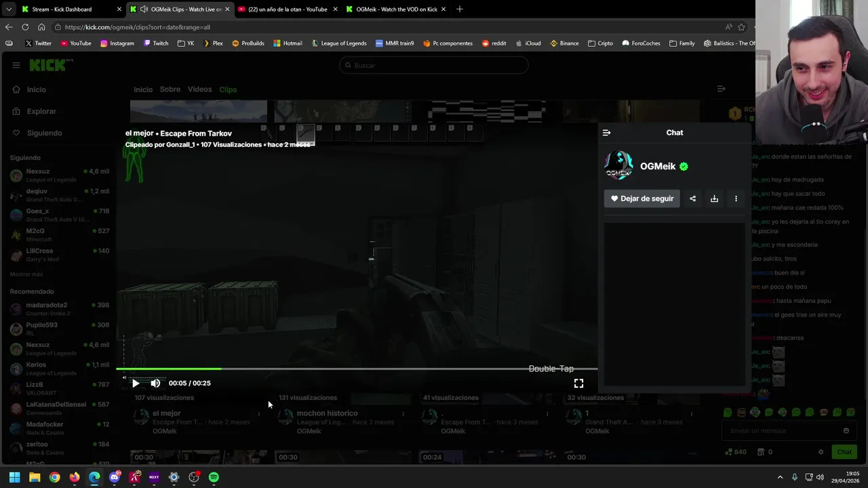
Task: Open options for 'mochon historico' clip
Action: [x=403, y=413]
